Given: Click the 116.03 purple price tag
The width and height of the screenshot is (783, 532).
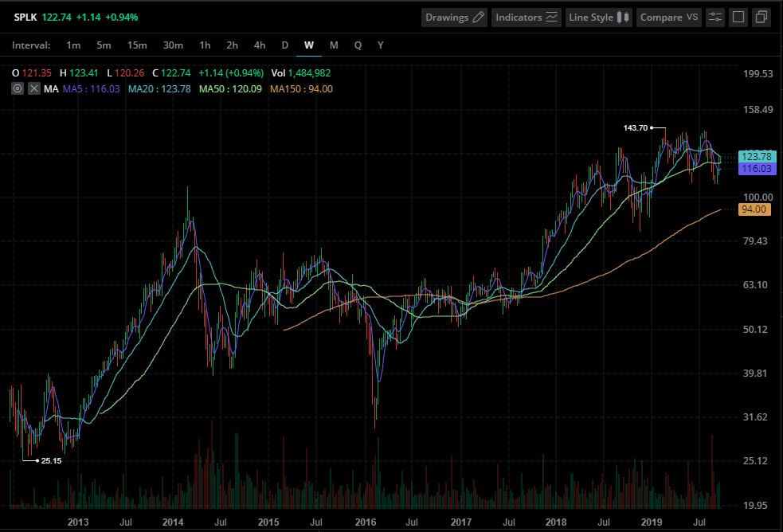Looking at the screenshot, I should pos(757,169).
